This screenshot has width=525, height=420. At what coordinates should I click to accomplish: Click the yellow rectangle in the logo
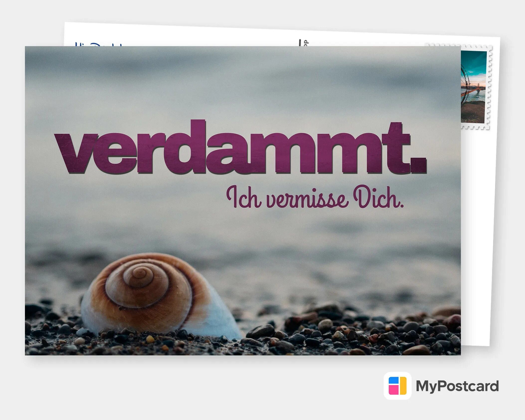pyautogui.click(x=403, y=386)
